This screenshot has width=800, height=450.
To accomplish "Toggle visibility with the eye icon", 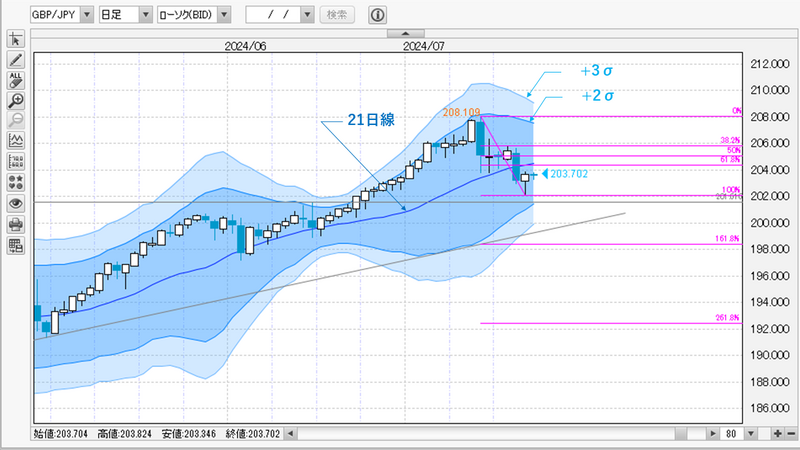I will tap(15, 204).
